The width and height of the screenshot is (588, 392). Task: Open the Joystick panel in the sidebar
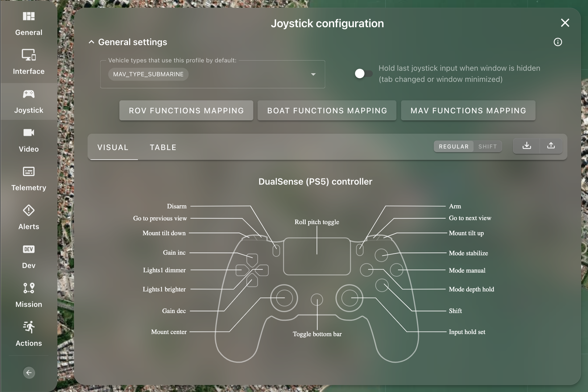coord(28,101)
